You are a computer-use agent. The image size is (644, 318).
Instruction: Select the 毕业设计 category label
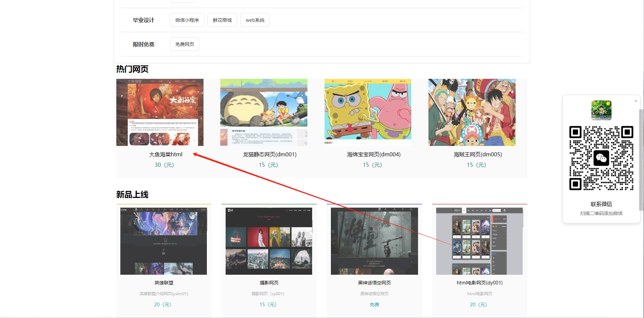143,20
